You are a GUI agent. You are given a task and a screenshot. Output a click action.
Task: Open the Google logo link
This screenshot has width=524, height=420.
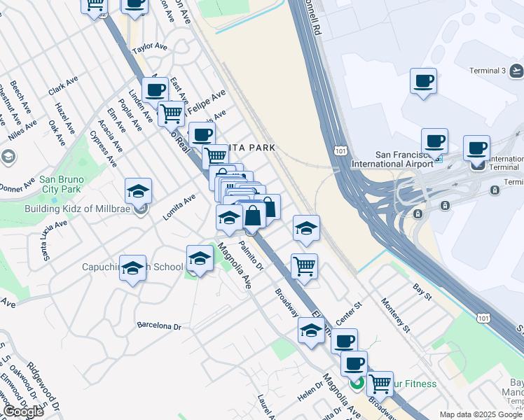(x=23, y=412)
